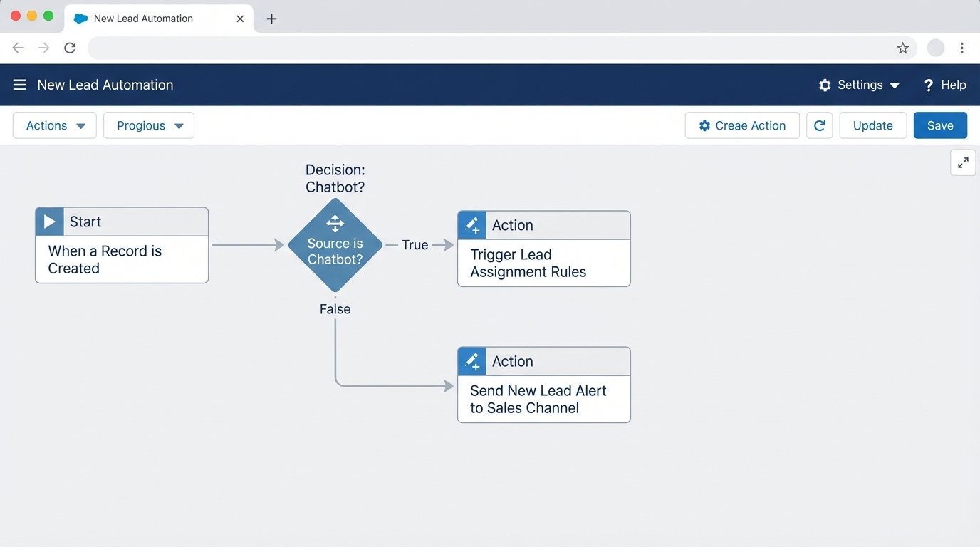Expand the canvas to fullscreen
Viewport: 980px width, 547px height.
click(x=963, y=162)
